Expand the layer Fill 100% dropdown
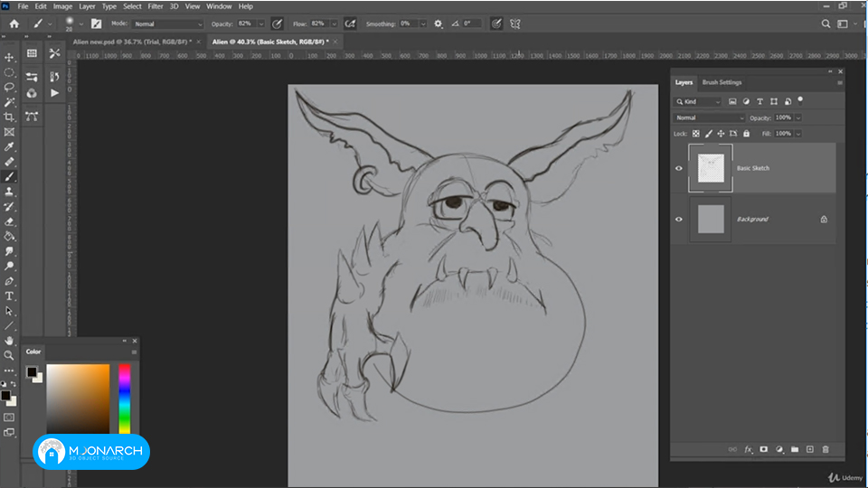The image size is (868, 488). click(798, 134)
